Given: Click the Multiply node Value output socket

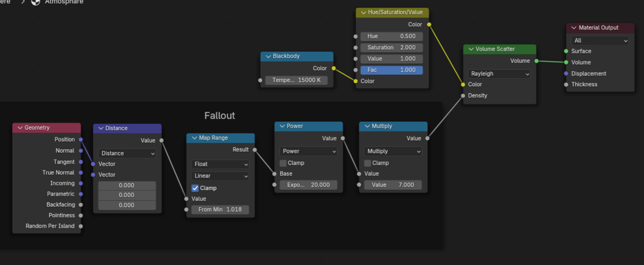Looking at the screenshot, I should coord(427,138).
